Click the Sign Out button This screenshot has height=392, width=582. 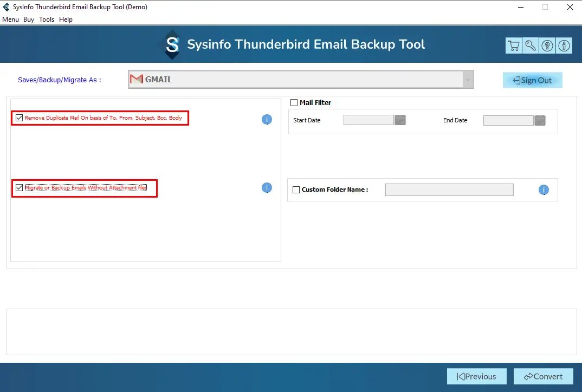click(533, 80)
